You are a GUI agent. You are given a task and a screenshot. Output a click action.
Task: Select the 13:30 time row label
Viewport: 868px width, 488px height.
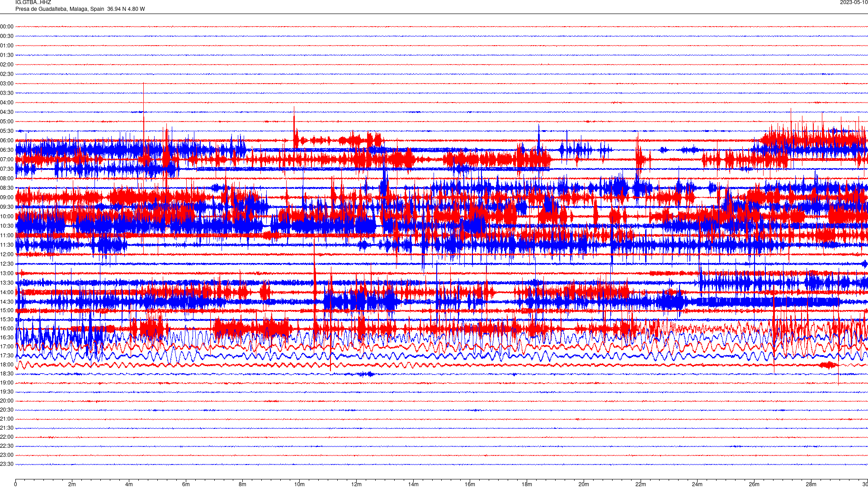tap(7, 283)
